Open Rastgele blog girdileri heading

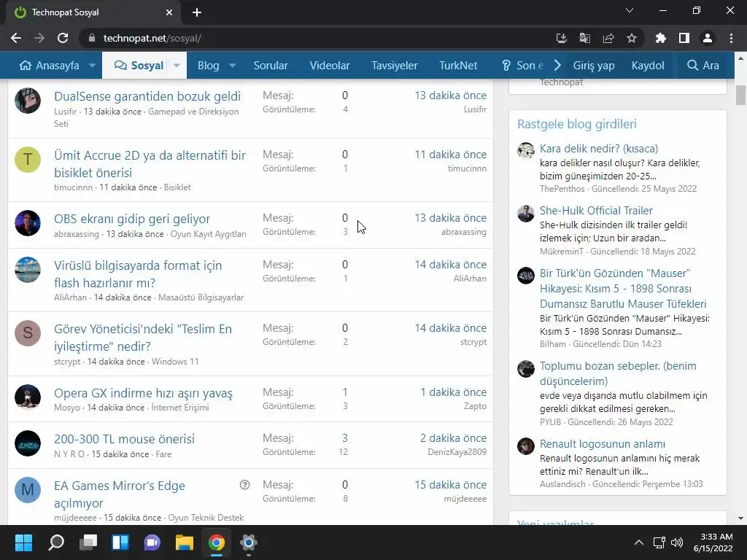coord(577,124)
